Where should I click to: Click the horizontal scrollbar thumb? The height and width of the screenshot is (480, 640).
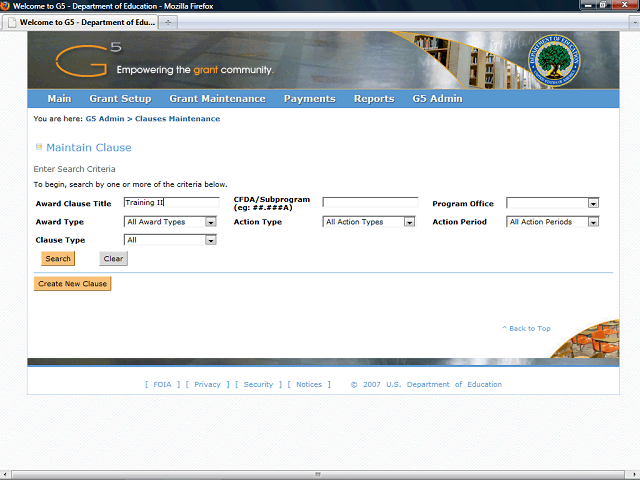pyautogui.click(x=318, y=474)
